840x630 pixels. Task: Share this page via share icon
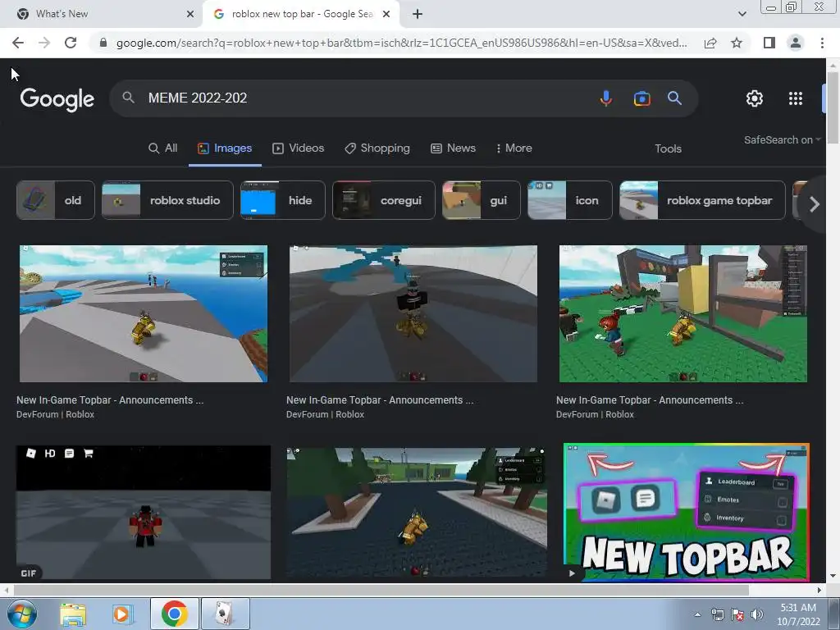click(710, 43)
